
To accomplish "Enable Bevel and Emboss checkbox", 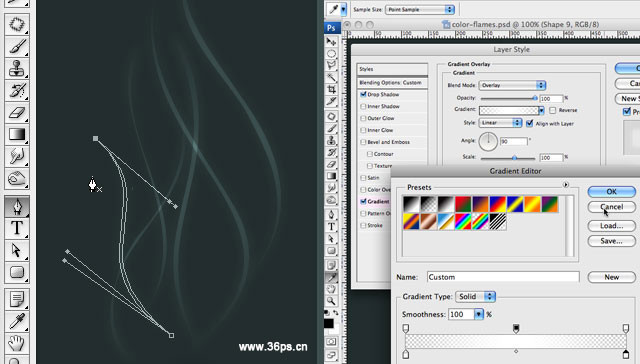I will pos(363,142).
